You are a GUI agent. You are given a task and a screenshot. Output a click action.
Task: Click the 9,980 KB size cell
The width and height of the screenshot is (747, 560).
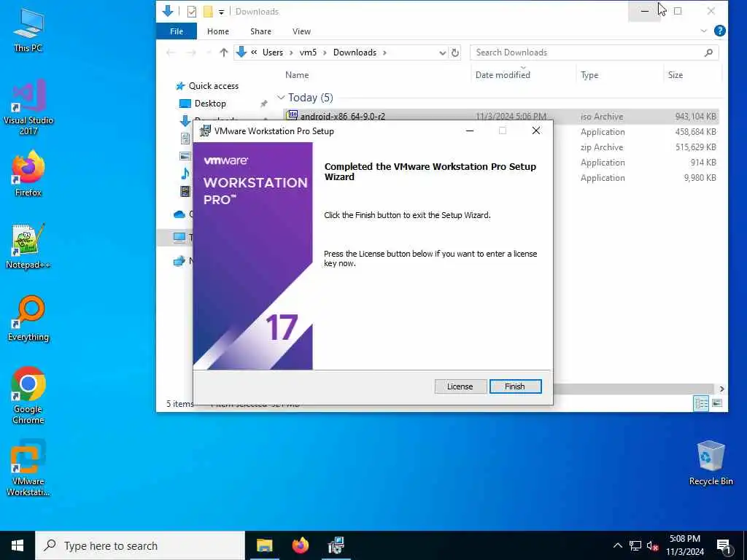click(700, 178)
